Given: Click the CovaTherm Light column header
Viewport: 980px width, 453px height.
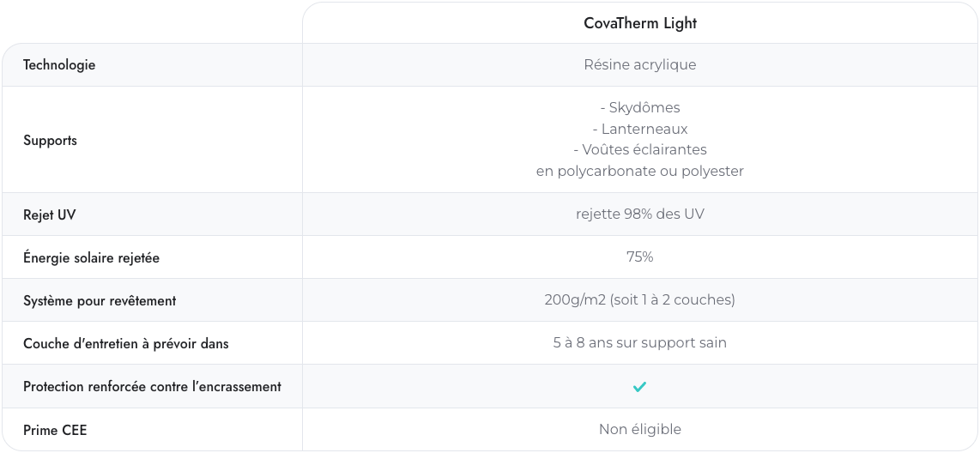Looking at the screenshot, I should (x=639, y=23).
